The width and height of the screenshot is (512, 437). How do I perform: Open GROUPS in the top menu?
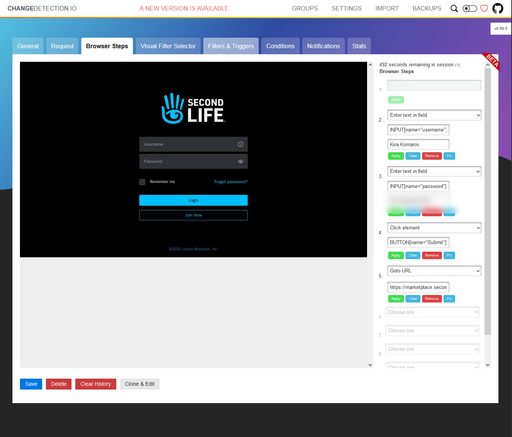305,8
